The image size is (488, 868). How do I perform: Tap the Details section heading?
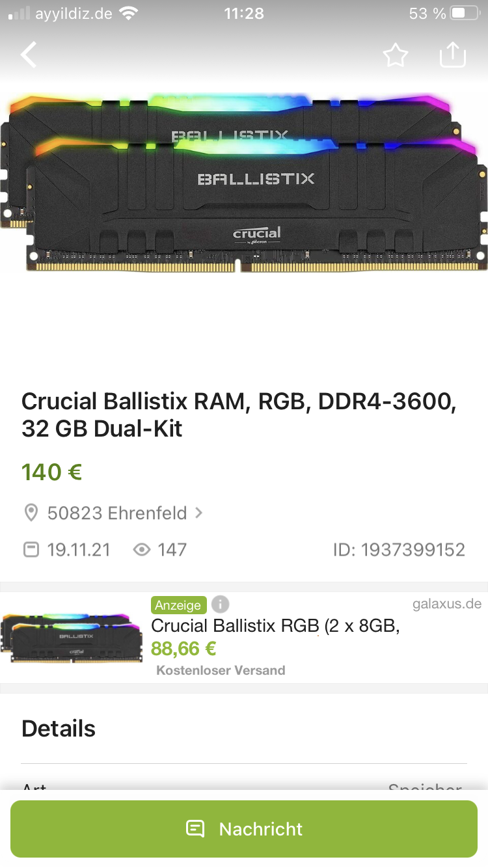pos(59,729)
